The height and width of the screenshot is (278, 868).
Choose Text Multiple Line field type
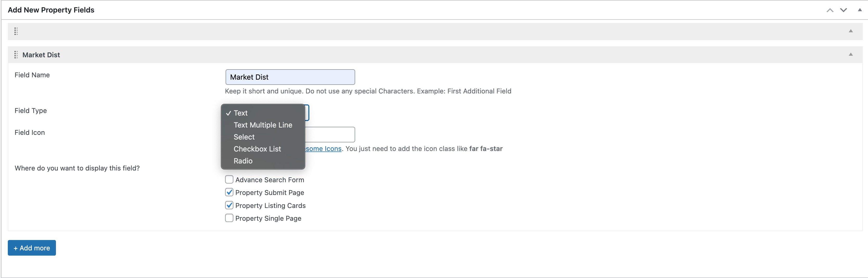pos(263,125)
